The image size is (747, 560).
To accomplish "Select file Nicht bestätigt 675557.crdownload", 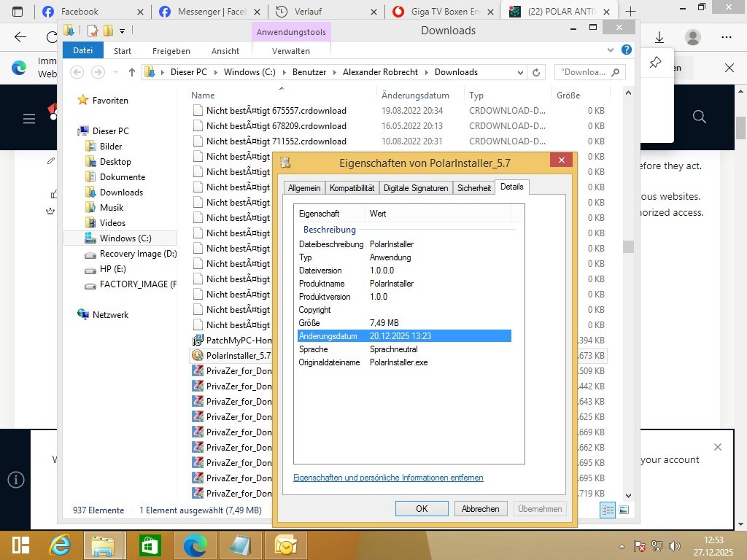I will (x=276, y=111).
